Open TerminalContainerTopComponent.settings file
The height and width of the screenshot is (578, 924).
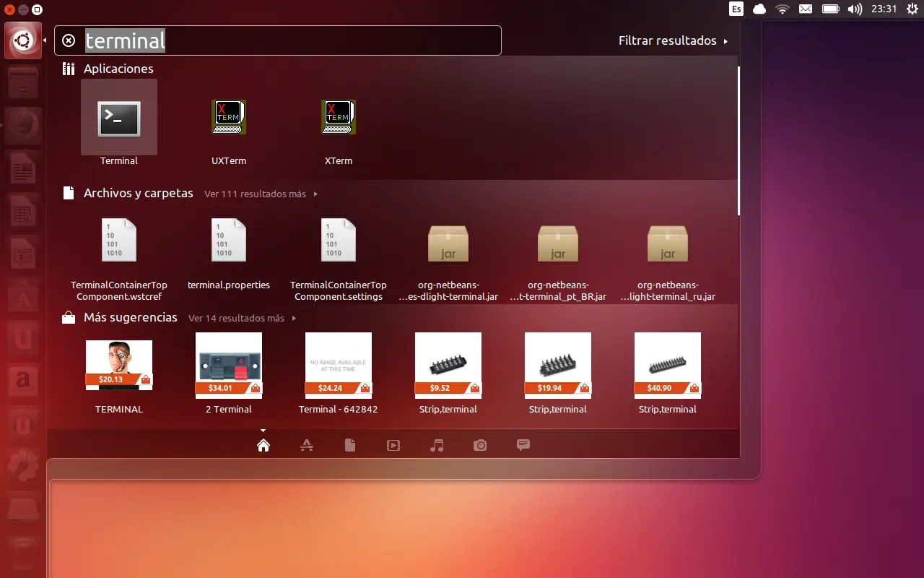click(x=339, y=260)
